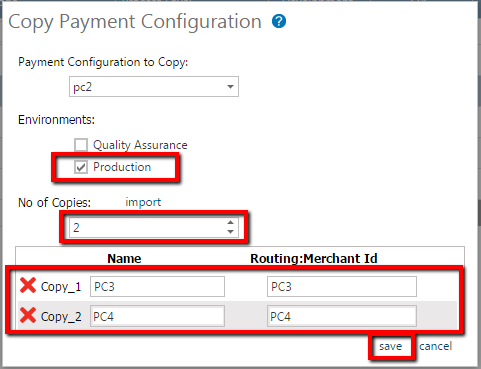
Task: Focus the Copy_1 Merchant Id field
Action: tap(342, 286)
